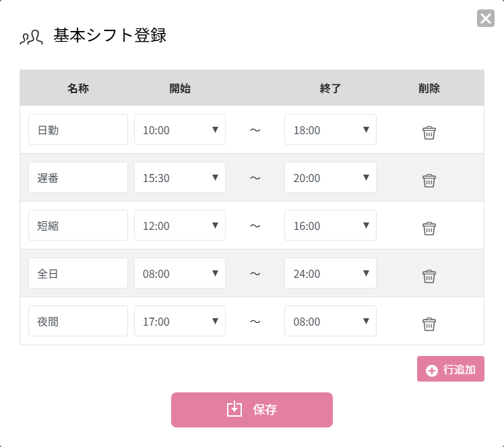This screenshot has height=447, width=504.
Task: Open 夜間 start time 17:00 dropdown
Action: (x=180, y=321)
